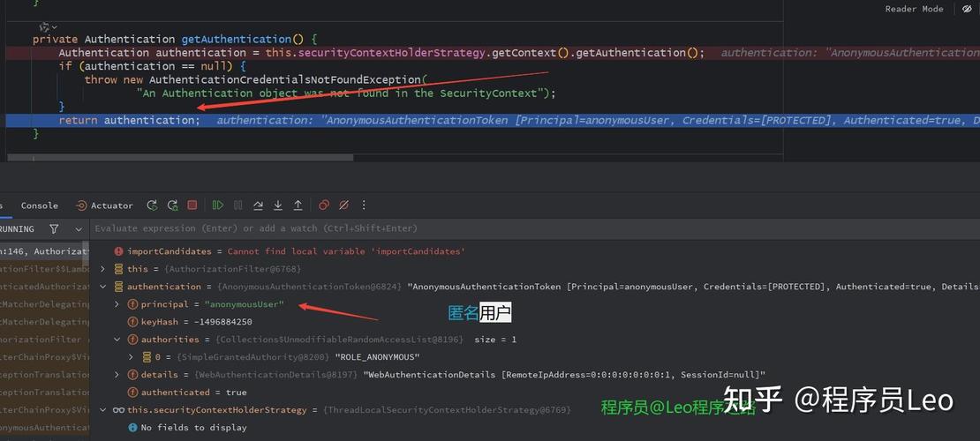Stop the debug session with the red square

click(192, 205)
